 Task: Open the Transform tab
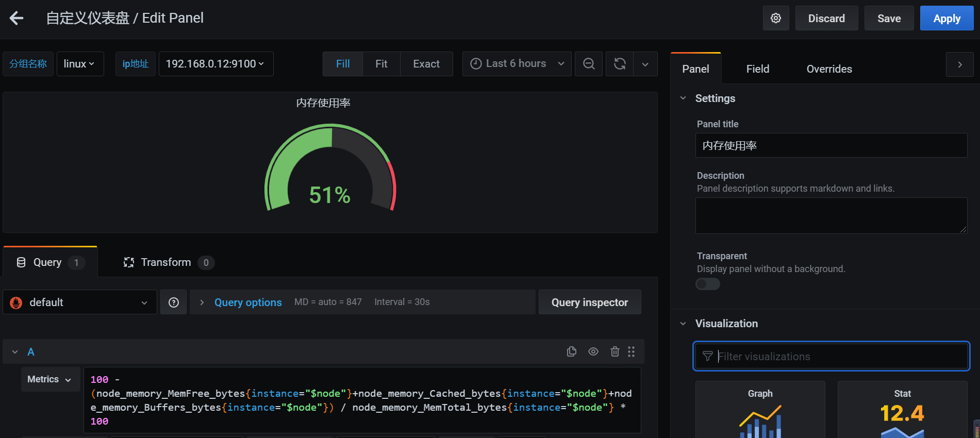coord(169,262)
